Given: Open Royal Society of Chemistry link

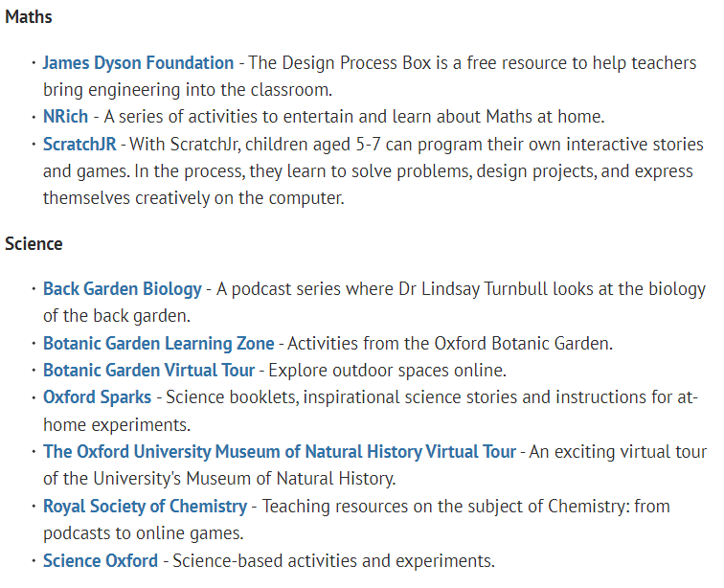Looking at the screenshot, I should 145,507.
